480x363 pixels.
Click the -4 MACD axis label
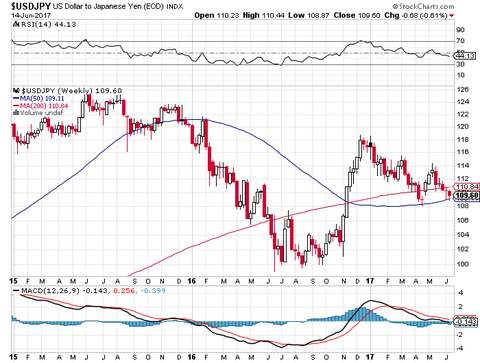point(460,349)
